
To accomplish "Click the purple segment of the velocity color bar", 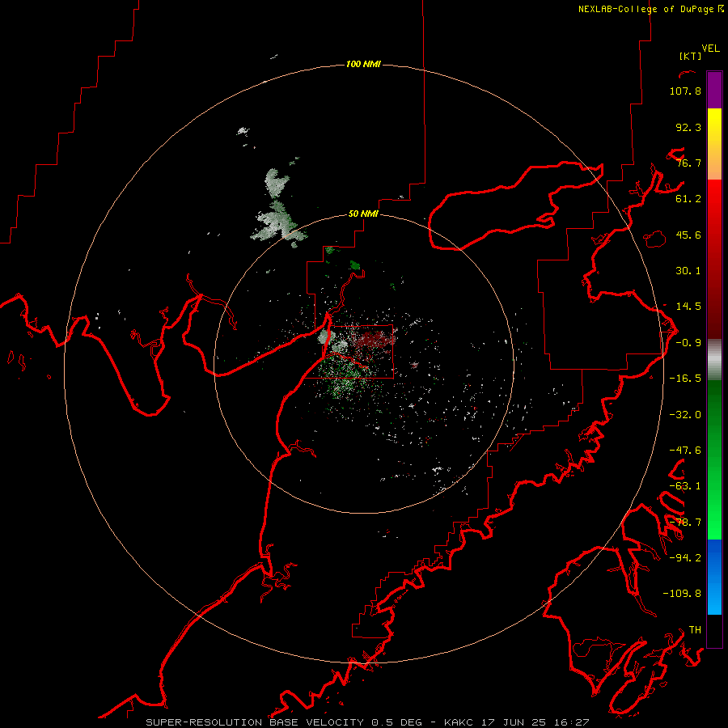I will tap(714, 91).
